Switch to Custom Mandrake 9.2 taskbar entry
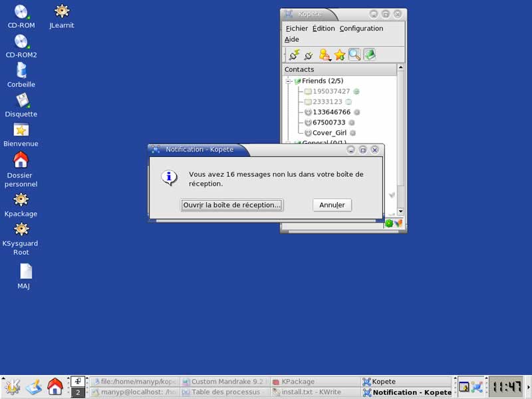The image size is (532, 399). [225, 382]
